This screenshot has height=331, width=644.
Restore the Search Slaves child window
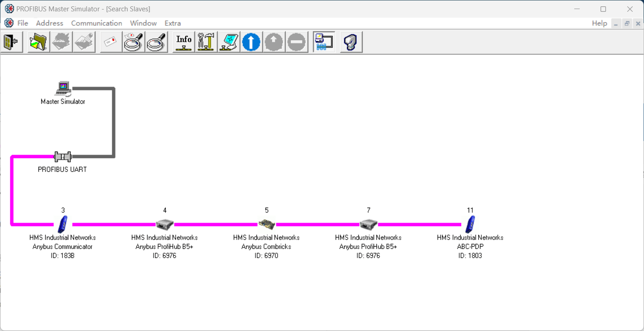pyautogui.click(x=627, y=24)
